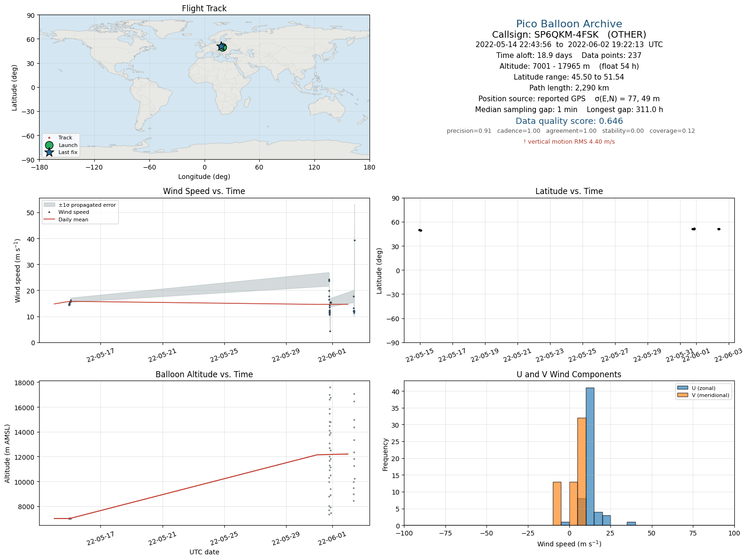This screenshot has width=748, height=560.
Task: Select the "Balloon Altitude vs. Time" chart title
Action: coord(204,374)
